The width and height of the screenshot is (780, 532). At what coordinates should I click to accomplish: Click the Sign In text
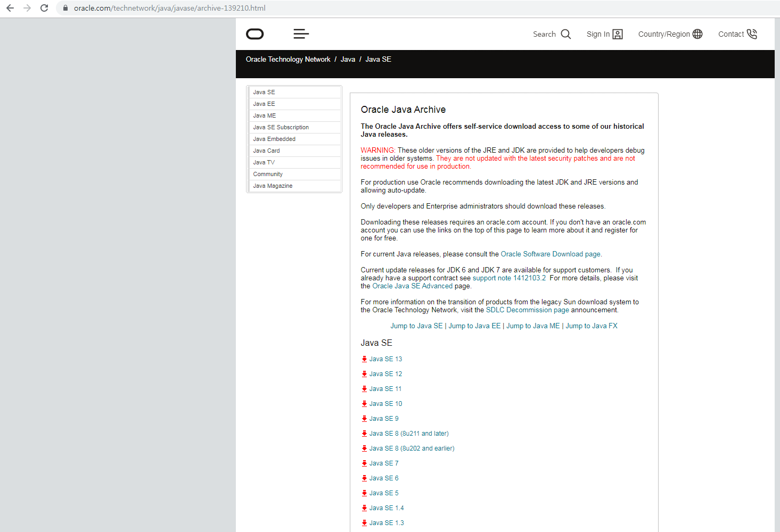pos(598,34)
